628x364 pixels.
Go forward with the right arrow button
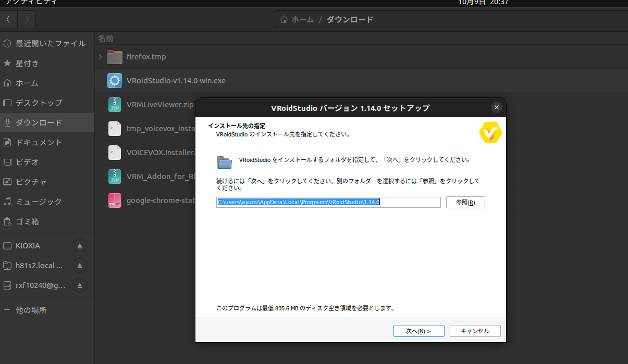pyautogui.click(x=27, y=20)
